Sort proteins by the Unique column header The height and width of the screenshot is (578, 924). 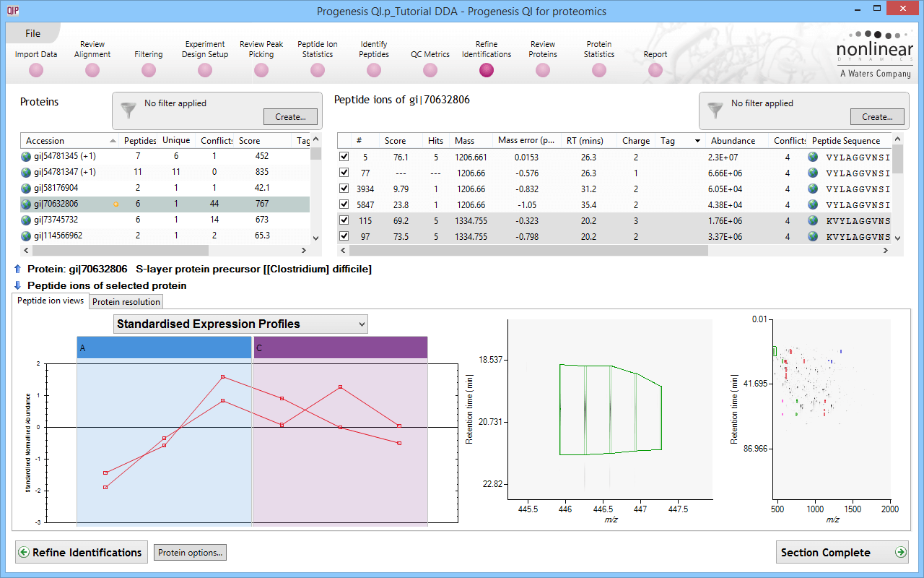coord(177,141)
